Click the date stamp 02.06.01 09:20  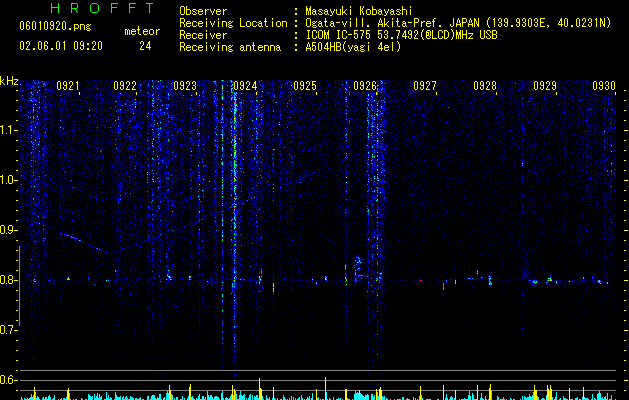coord(61,46)
